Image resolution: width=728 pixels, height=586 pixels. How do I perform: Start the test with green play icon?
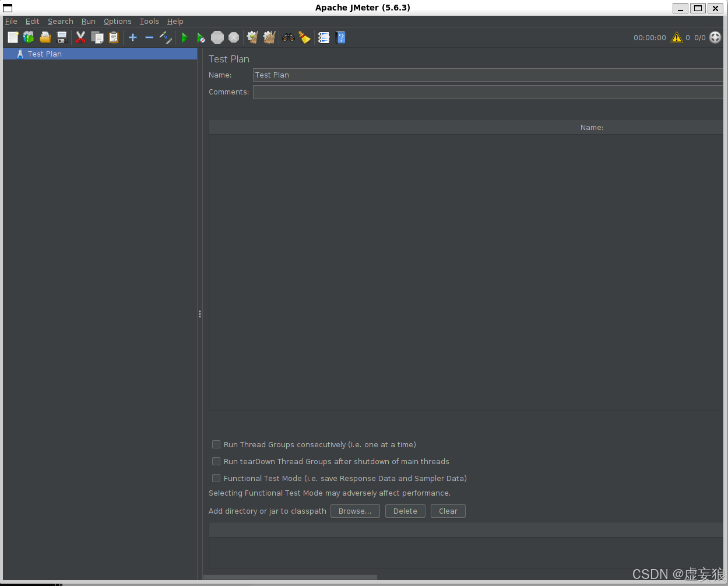click(185, 37)
